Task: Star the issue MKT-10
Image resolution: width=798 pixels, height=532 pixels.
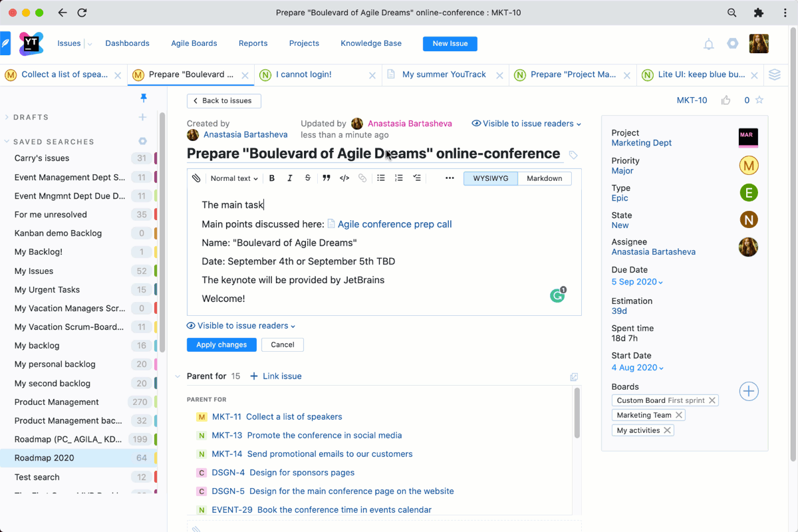Action: pos(759,100)
